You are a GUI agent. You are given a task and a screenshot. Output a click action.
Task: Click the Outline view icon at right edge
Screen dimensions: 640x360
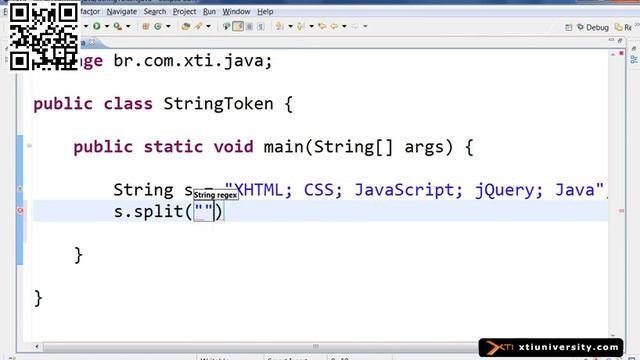pyautogui.click(x=634, y=60)
